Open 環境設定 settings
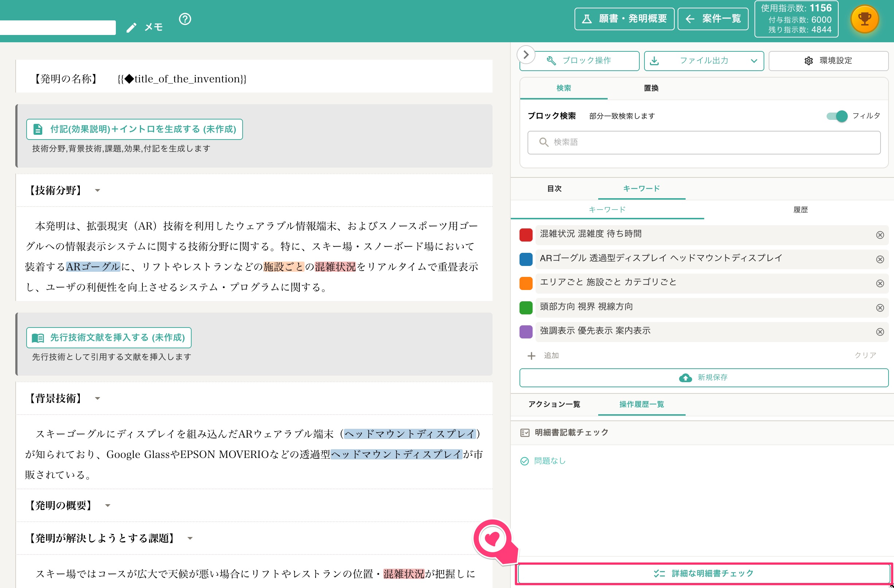Viewport: 894px width, 588px height. [828, 61]
